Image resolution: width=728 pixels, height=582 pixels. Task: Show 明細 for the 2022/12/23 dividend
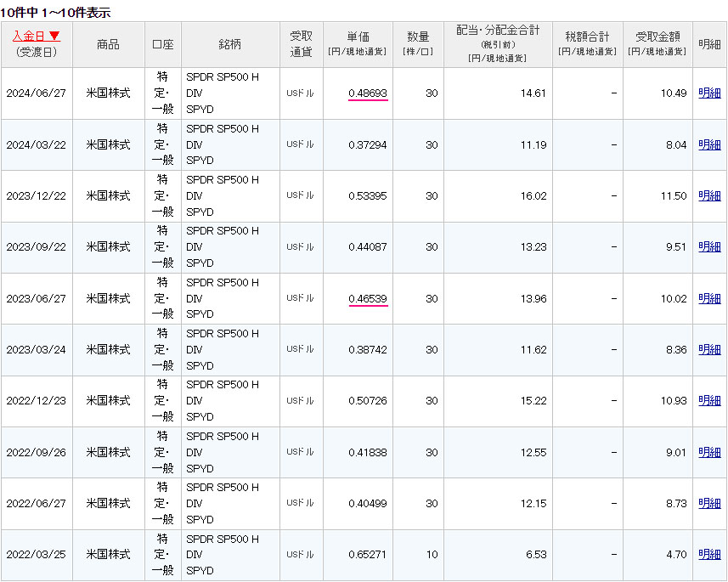point(708,401)
